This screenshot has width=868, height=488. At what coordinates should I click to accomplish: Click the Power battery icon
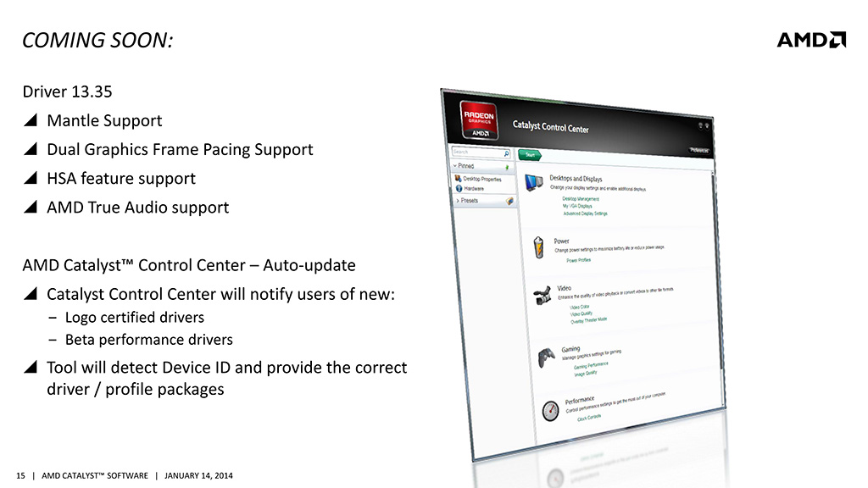(538, 247)
